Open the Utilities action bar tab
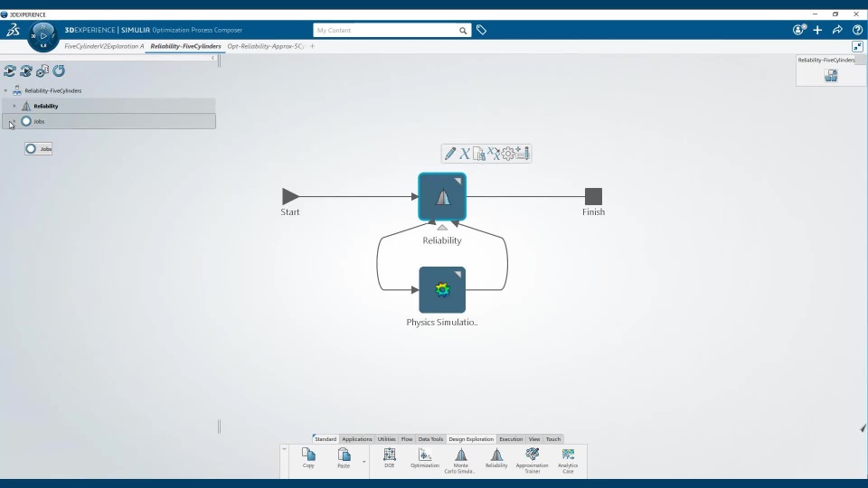 (386, 439)
